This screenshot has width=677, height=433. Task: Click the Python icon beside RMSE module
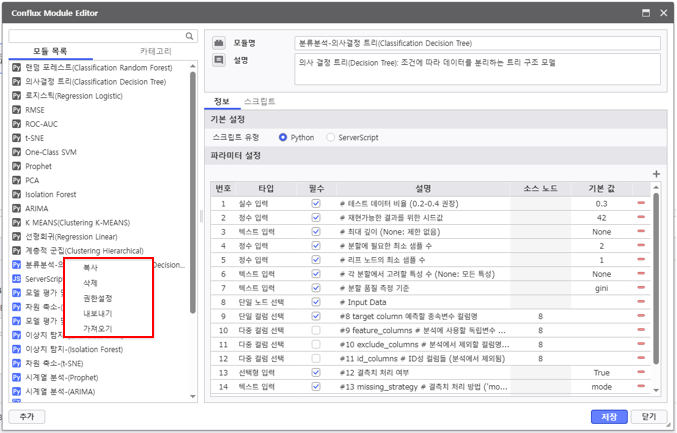16,110
